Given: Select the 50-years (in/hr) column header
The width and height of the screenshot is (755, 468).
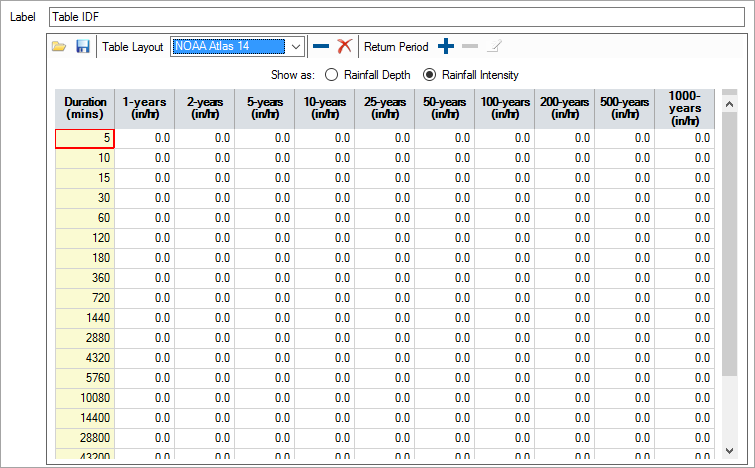Looking at the screenshot, I should point(444,109).
